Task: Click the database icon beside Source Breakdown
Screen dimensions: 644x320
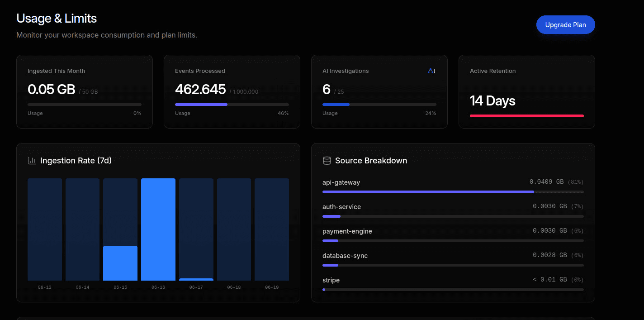Action: pos(327,161)
